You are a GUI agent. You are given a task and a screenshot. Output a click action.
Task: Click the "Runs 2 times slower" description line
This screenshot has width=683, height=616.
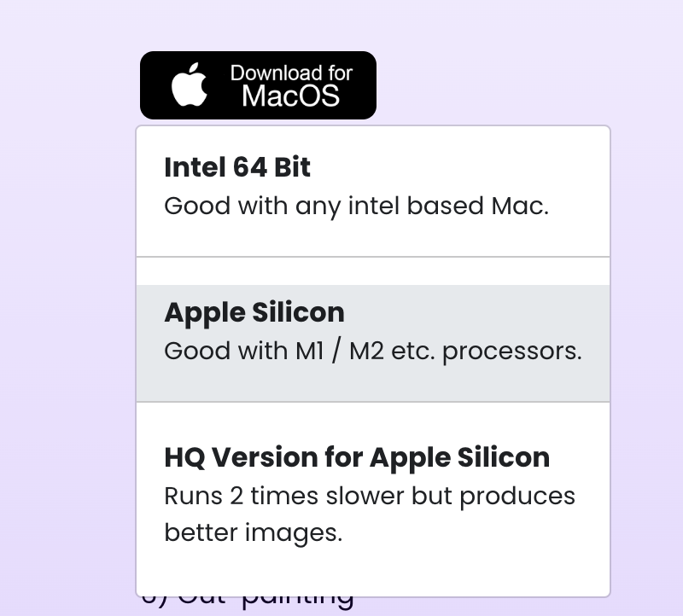coord(370,496)
